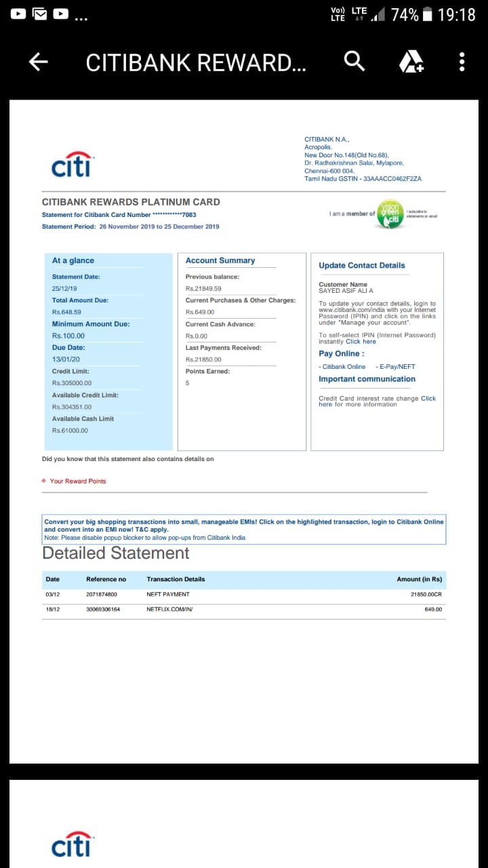Tap the Amount (in Rs) column header
488x868 pixels.
point(420,579)
